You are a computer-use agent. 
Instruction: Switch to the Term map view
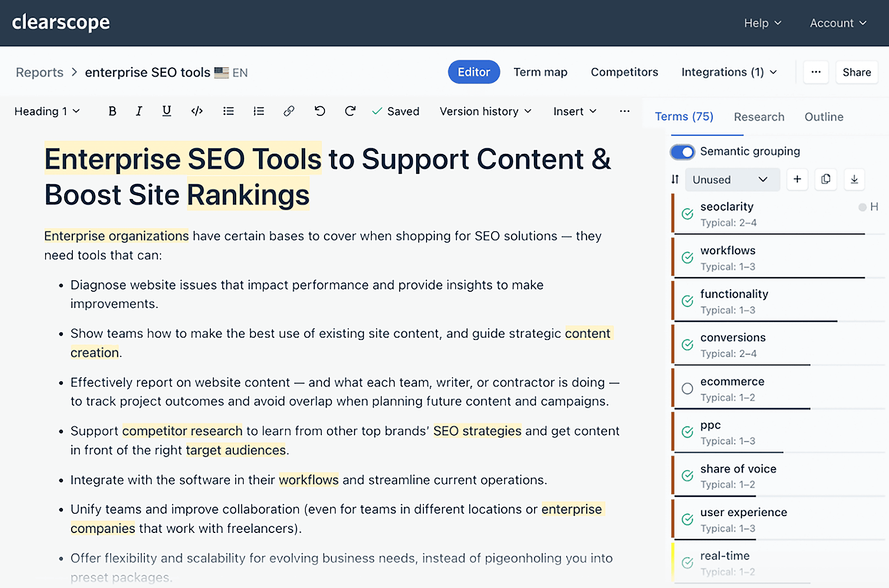pos(541,72)
